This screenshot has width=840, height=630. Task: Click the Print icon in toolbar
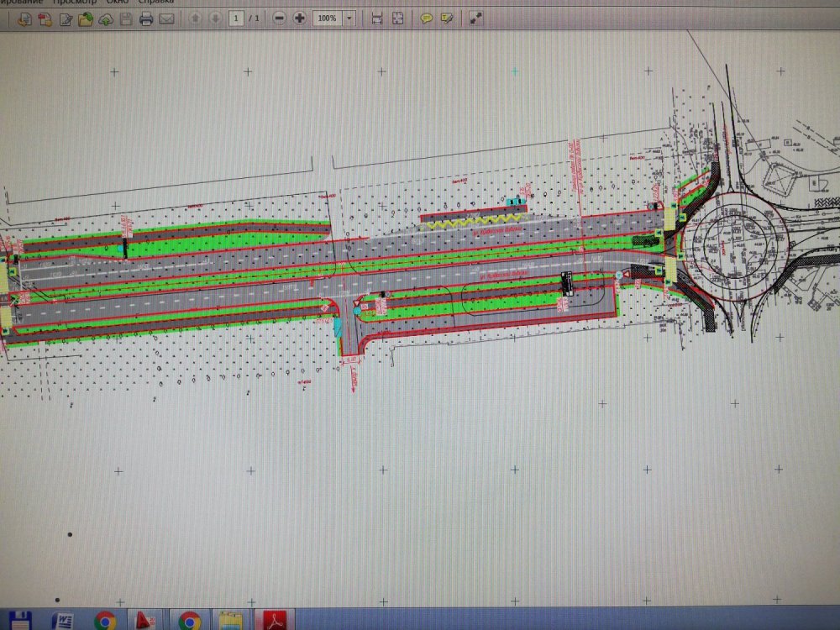coord(146,18)
